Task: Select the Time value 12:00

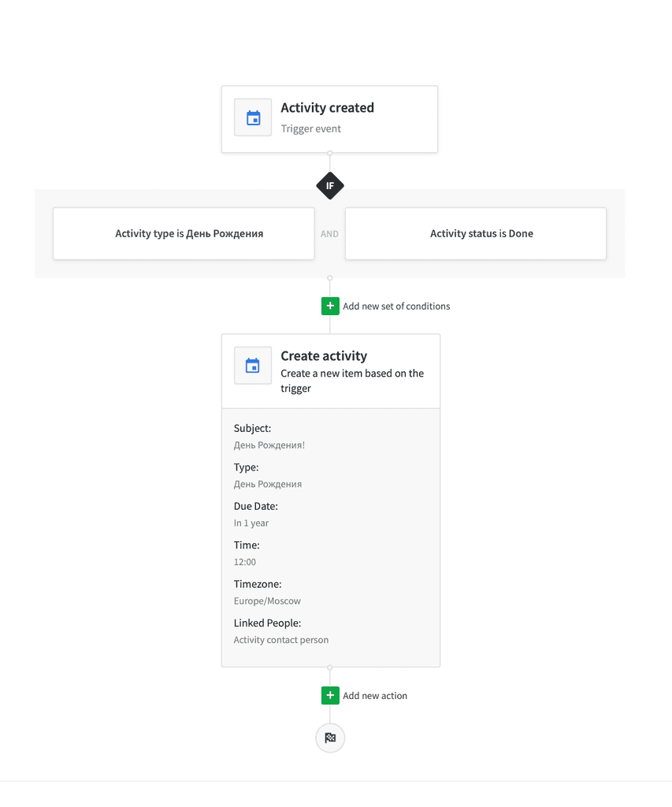Action: coord(244,562)
